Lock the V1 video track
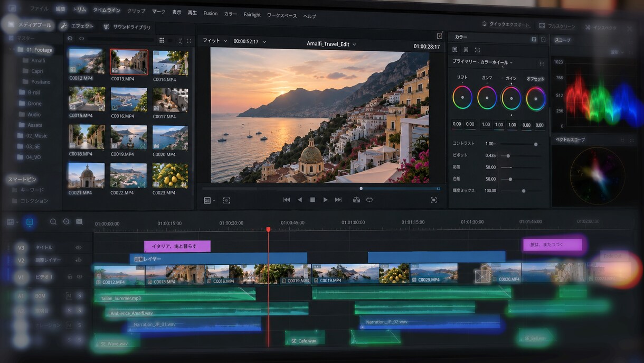This screenshot has width=644, height=363. pos(69,276)
